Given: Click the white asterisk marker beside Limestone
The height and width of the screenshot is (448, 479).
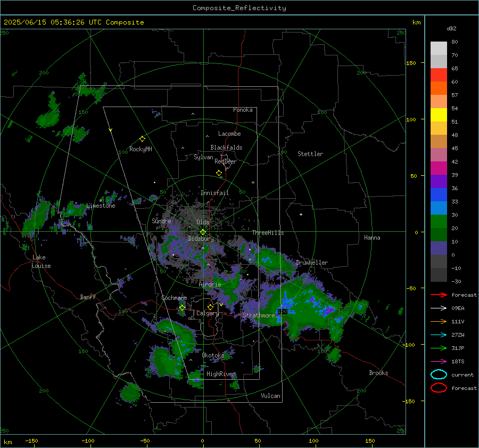Looking at the screenshot, I should (101, 201).
